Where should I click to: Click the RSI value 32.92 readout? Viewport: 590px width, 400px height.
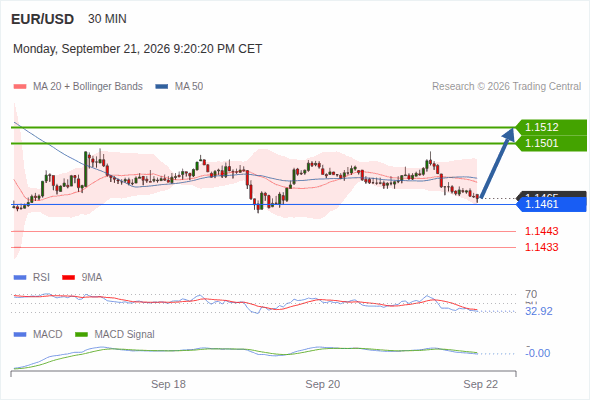pos(539,311)
